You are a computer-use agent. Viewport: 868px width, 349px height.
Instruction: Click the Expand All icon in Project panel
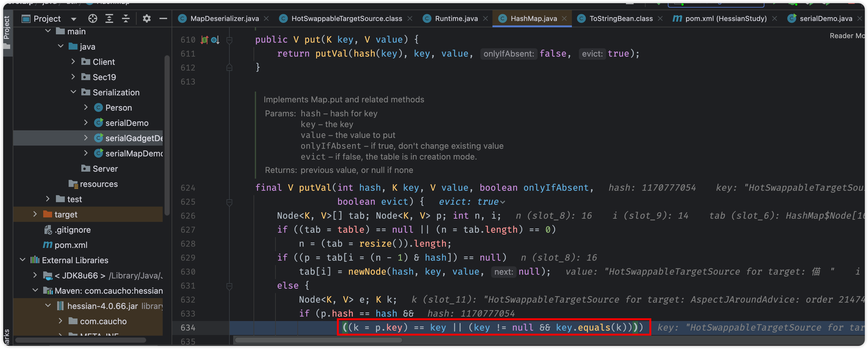pyautogui.click(x=109, y=18)
